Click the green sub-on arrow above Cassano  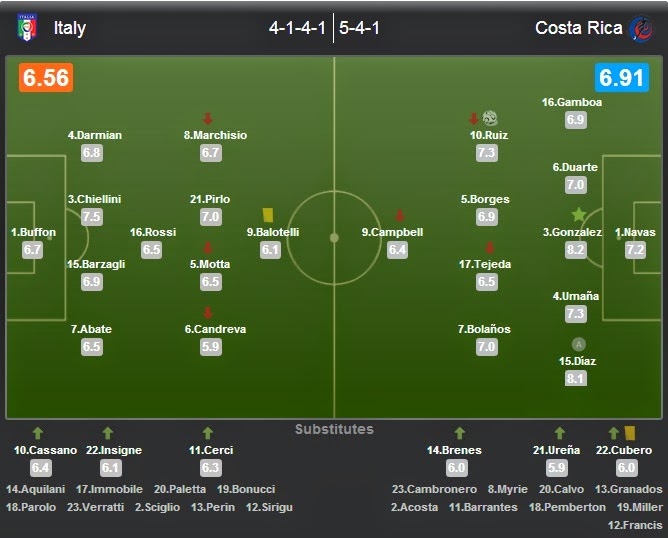pyautogui.click(x=38, y=433)
